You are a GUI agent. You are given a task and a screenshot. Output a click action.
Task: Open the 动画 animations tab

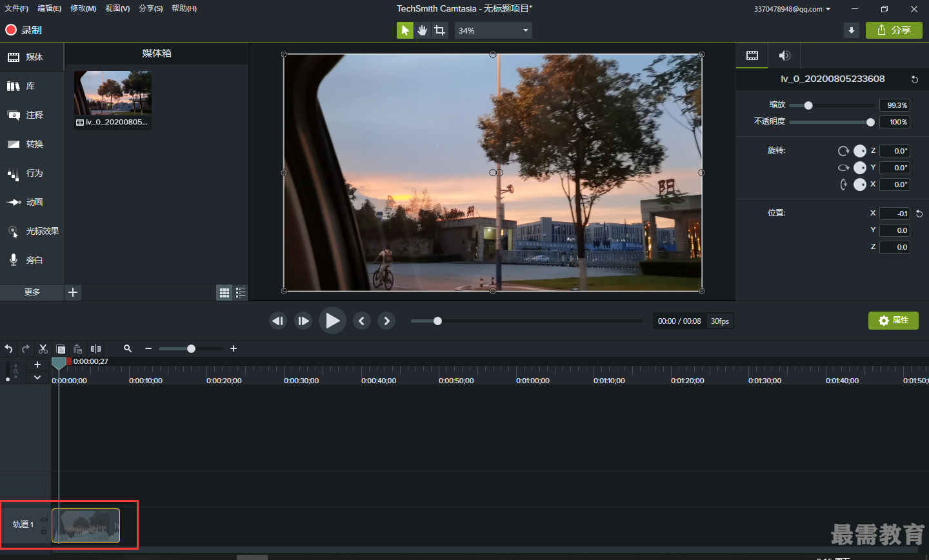(32, 202)
